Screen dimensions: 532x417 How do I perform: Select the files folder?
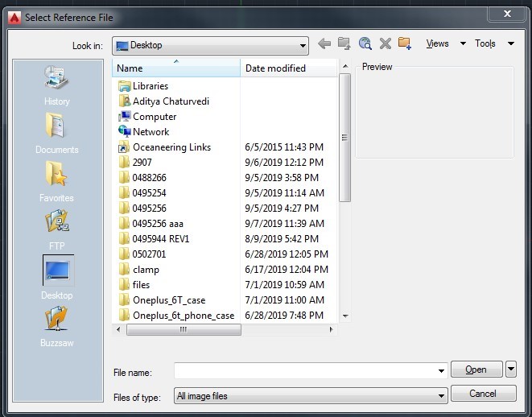pyautogui.click(x=134, y=285)
